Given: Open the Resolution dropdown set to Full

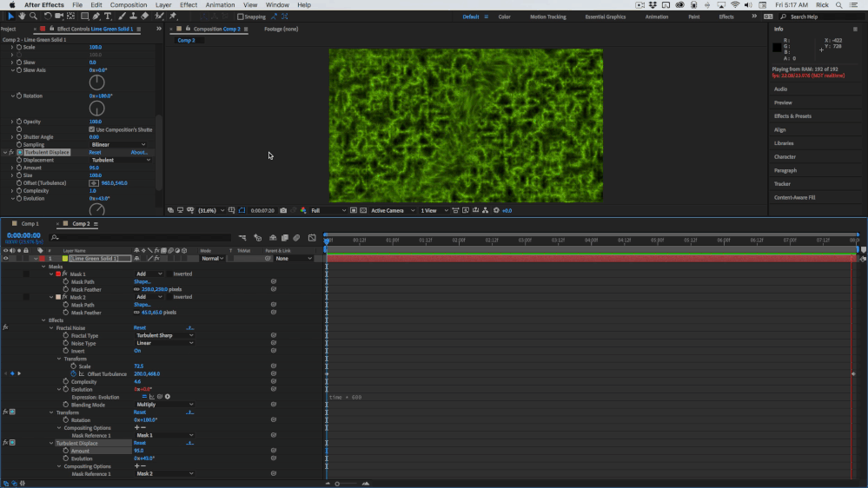Looking at the screenshot, I should coord(328,210).
